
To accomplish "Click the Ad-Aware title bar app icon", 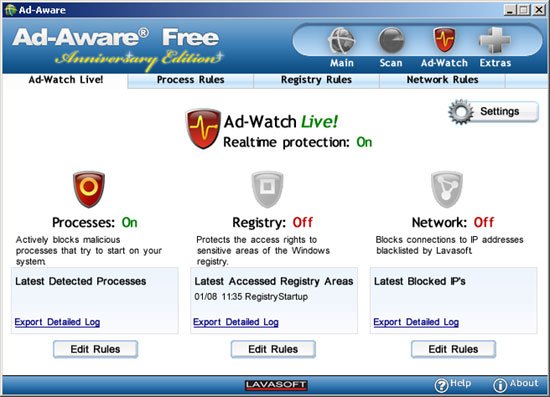I will (x=10, y=10).
